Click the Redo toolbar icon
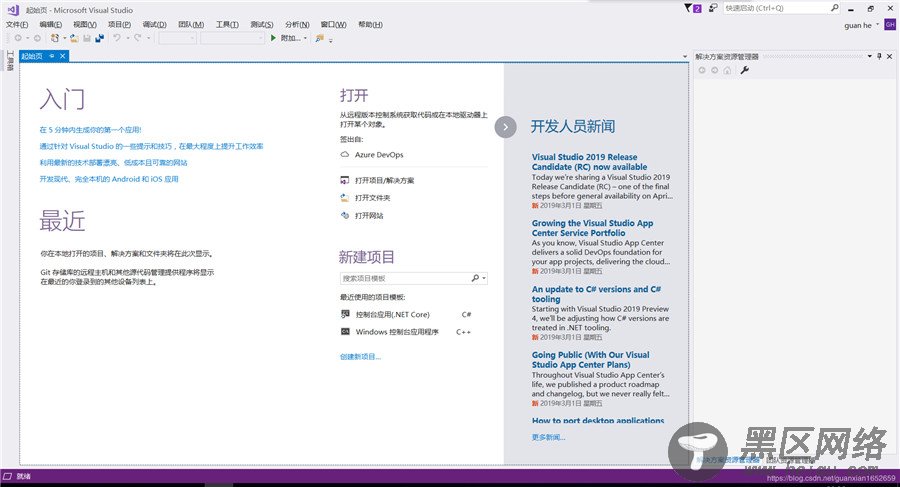The height and width of the screenshot is (487, 900). tap(138, 38)
